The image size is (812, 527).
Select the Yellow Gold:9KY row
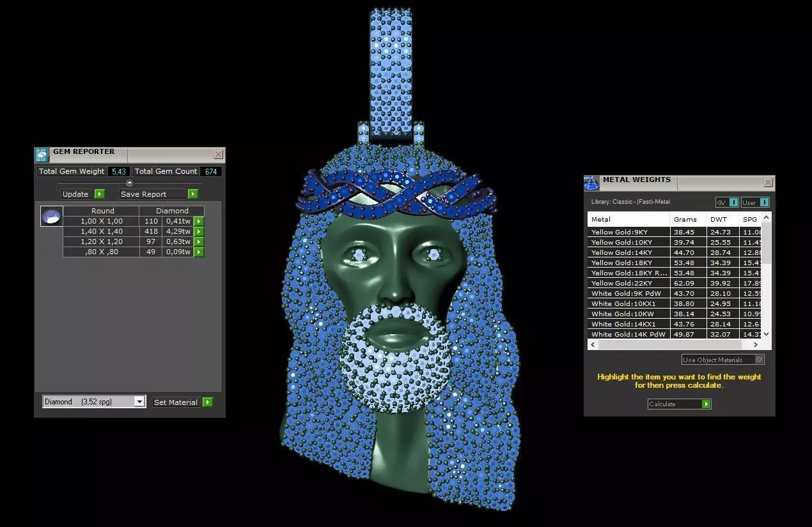coord(675,232)
